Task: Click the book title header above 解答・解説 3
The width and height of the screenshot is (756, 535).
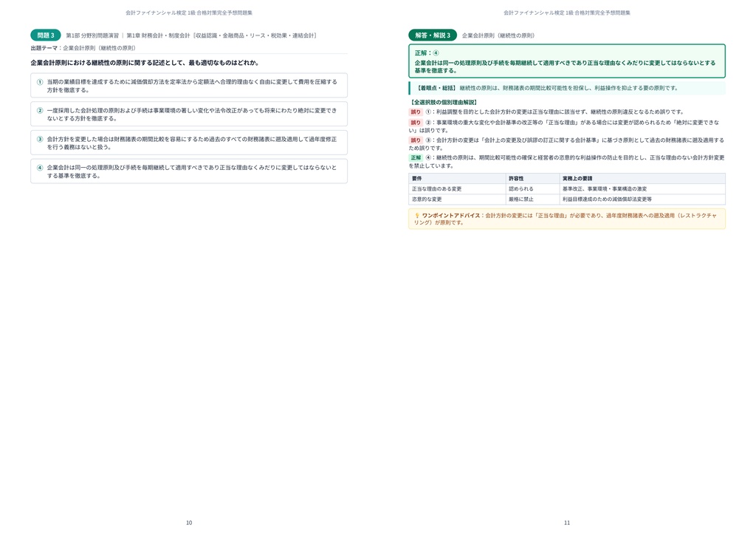Action: point(567,13)
